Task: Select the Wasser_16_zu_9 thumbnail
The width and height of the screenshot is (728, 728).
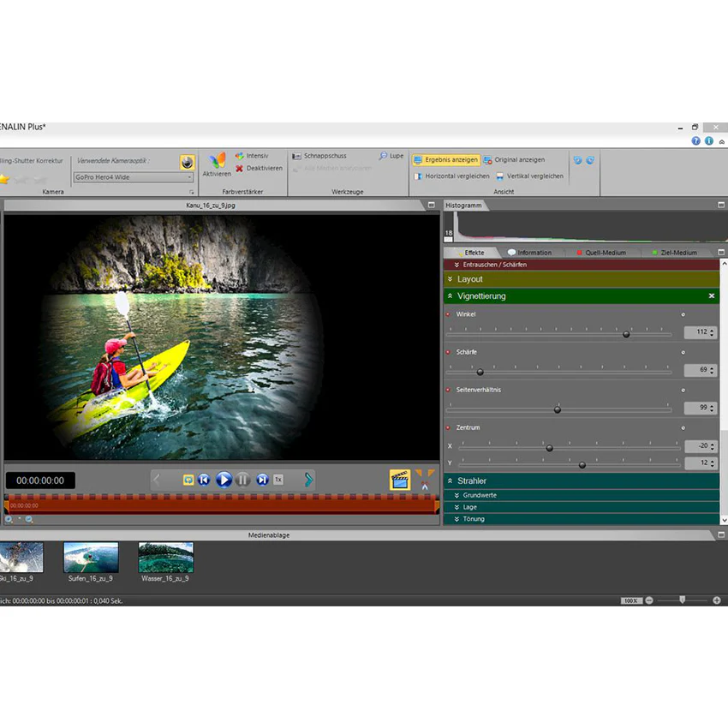Action: pyautogui.click(x=166, y=558)
